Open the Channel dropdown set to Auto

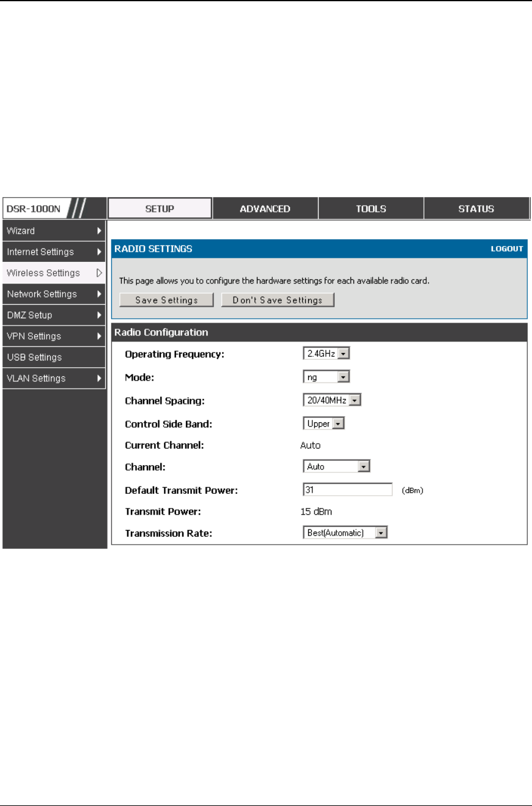pos(337,466)
